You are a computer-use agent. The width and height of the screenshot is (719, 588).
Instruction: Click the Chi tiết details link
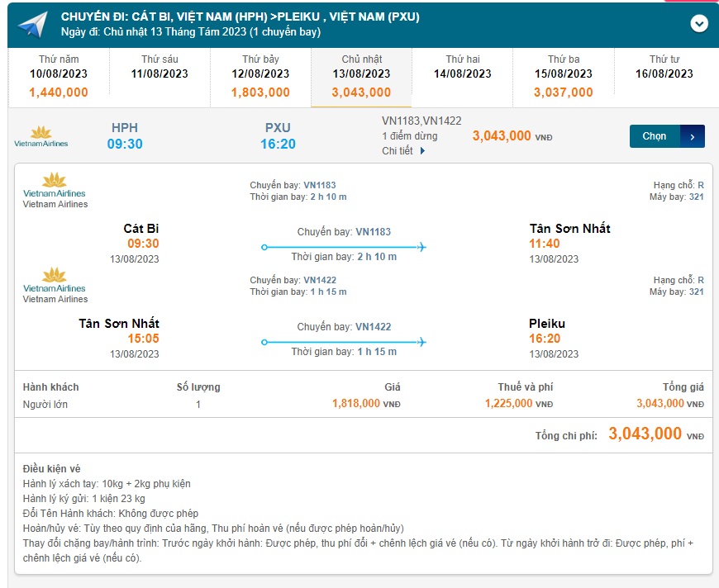coord(398,151)
